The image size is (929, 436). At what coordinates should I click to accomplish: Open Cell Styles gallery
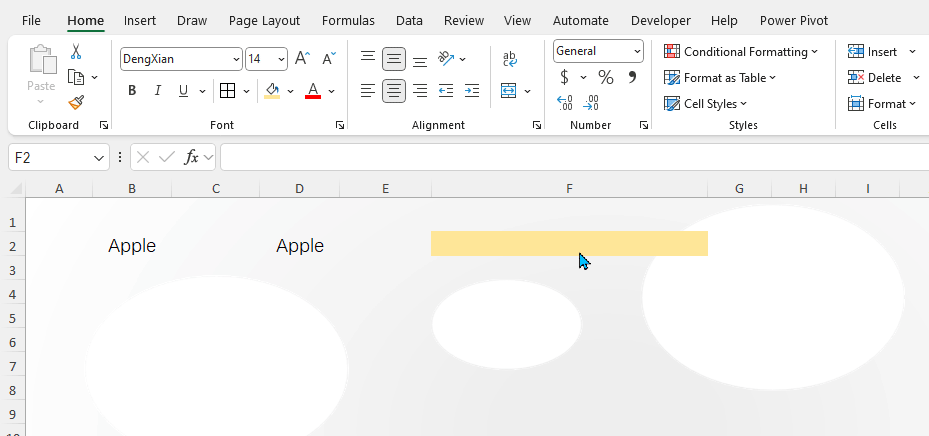click(x=706, y=104)
